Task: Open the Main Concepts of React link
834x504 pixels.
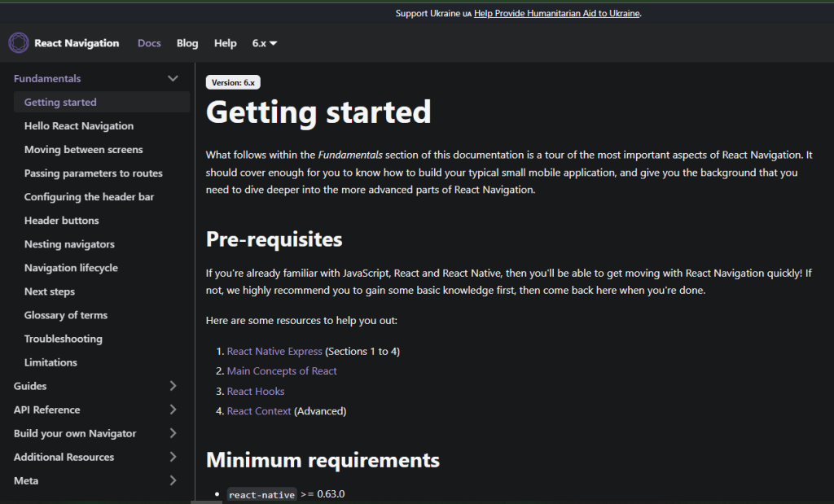Action: (281, 371)
